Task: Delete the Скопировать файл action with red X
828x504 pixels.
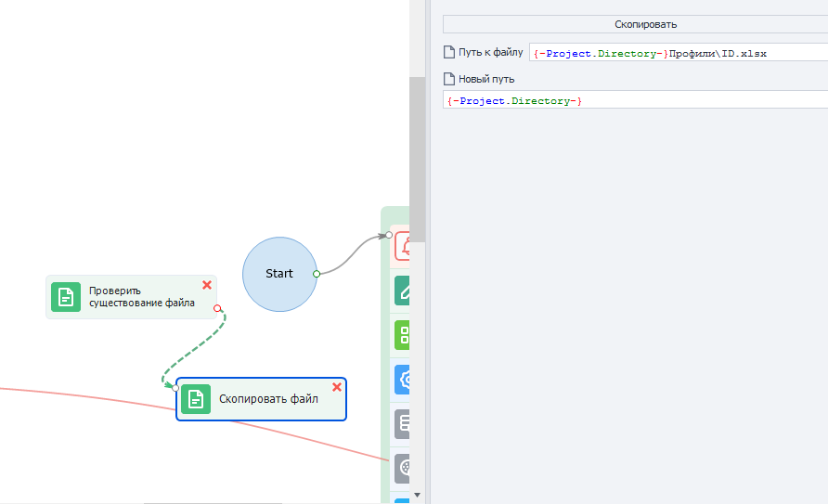Action: tap(337, 387)
